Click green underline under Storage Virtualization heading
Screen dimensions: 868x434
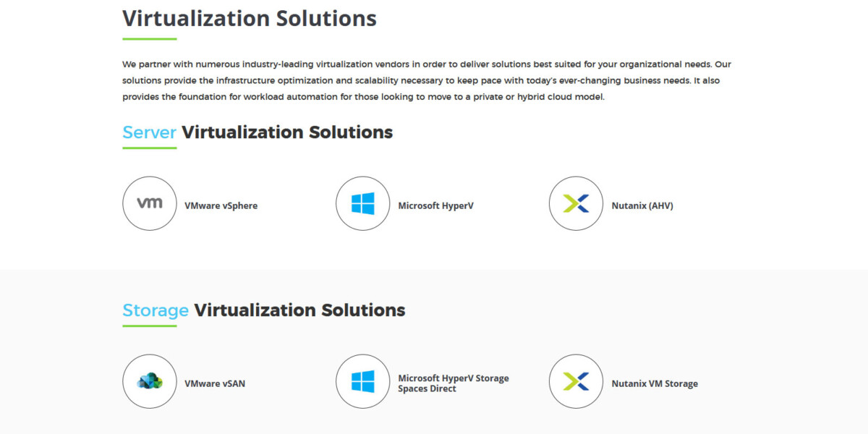(150, 326)
